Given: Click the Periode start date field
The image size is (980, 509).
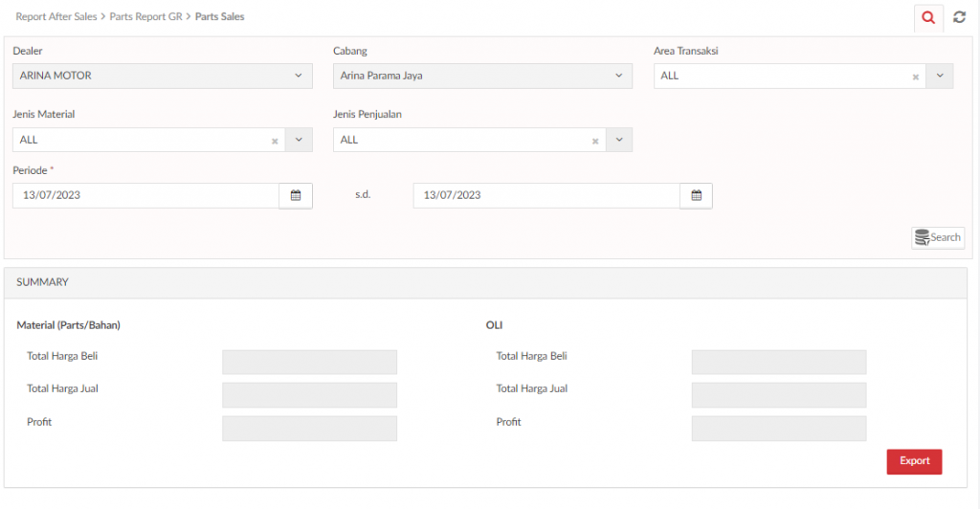Looking at the screenshot, I should [x=145, y=195].
